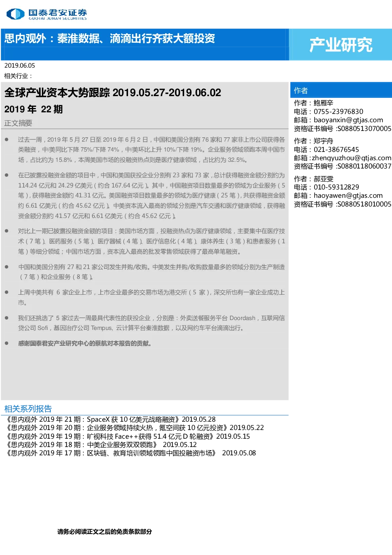392x555 pixels.
Task: Open report 17 期 区块链、教育培训领域
Action: [x=130, y=453]
